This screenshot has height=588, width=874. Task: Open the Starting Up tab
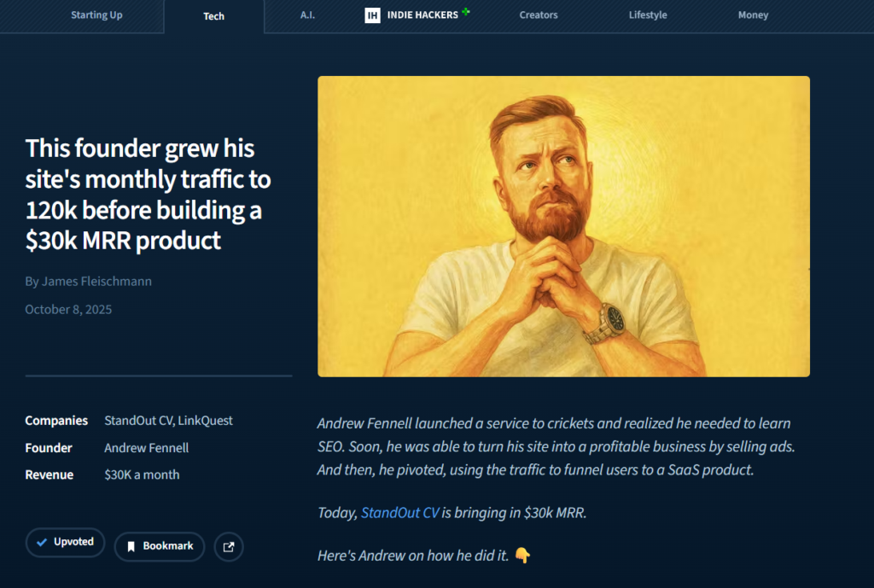(96, 15)
